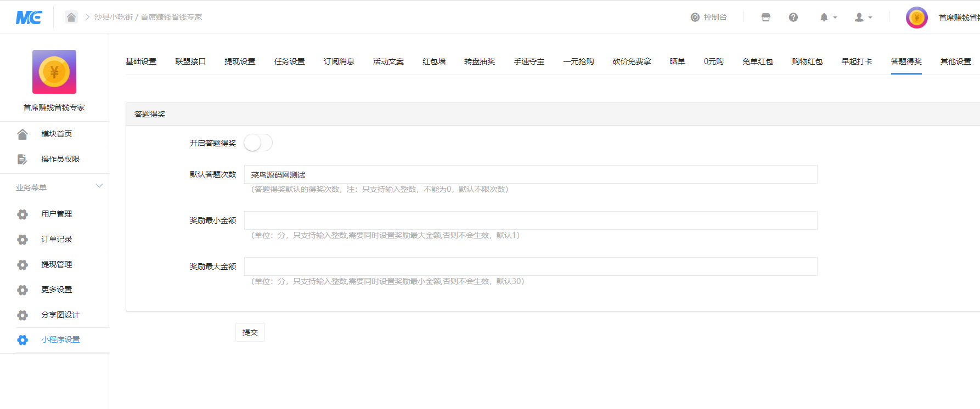
Task: Click the 奖励最小金额 input field
Action: pyautogui.click(x=531, y=220)
